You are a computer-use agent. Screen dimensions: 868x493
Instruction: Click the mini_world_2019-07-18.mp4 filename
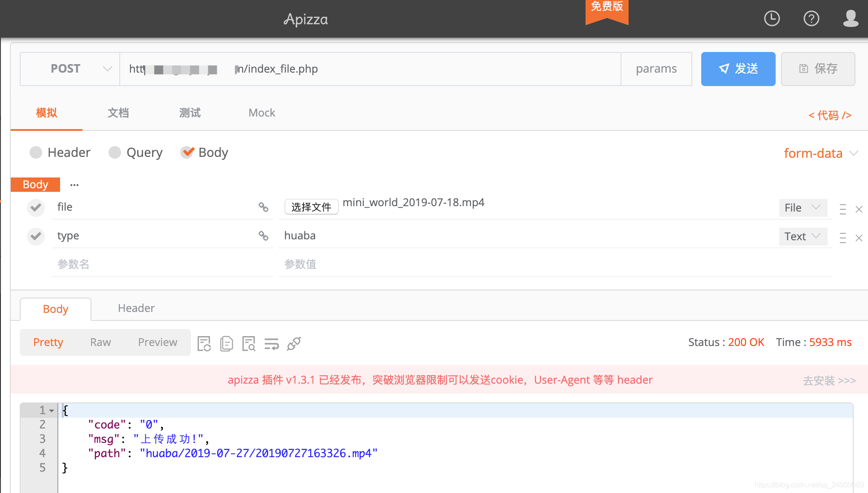point(413,203)
